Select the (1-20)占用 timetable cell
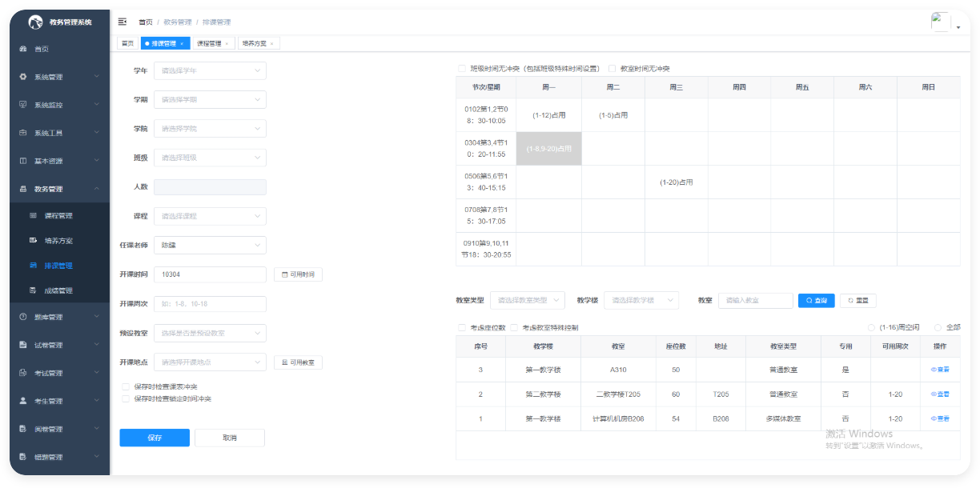This screenshot has height=488, width=980. [677, 182]
